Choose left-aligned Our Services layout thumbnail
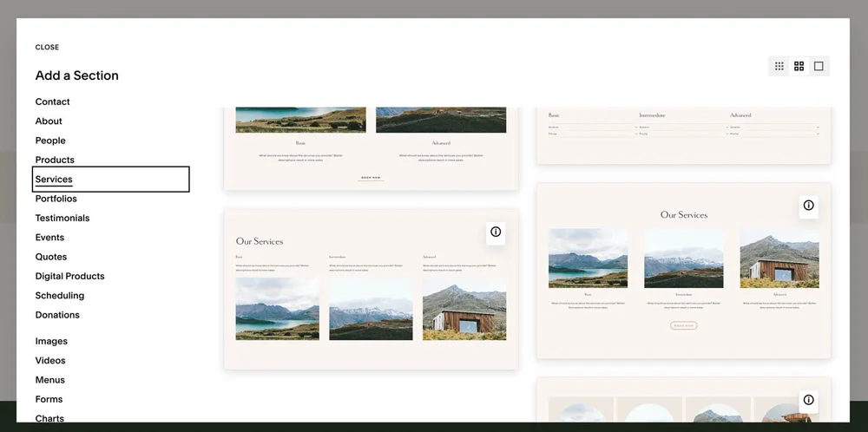This screenshot has width=868, height=432. coord(371,289)
